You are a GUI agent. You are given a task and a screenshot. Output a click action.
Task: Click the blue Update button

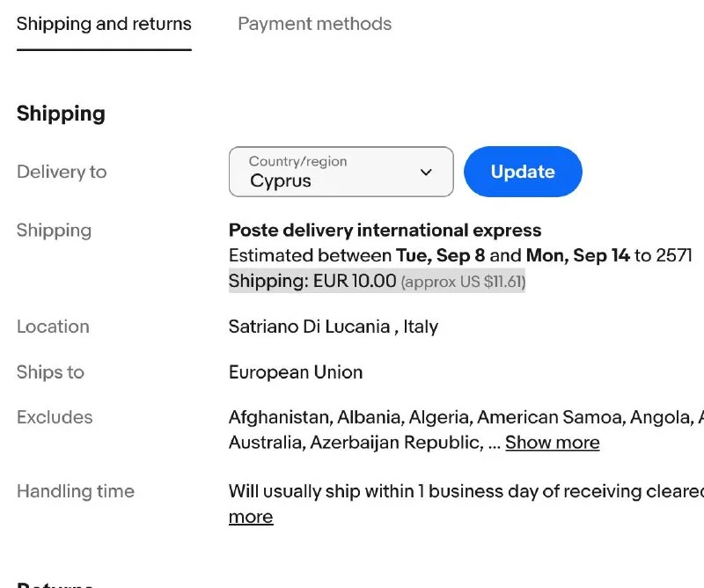click(x=523, y=172)
